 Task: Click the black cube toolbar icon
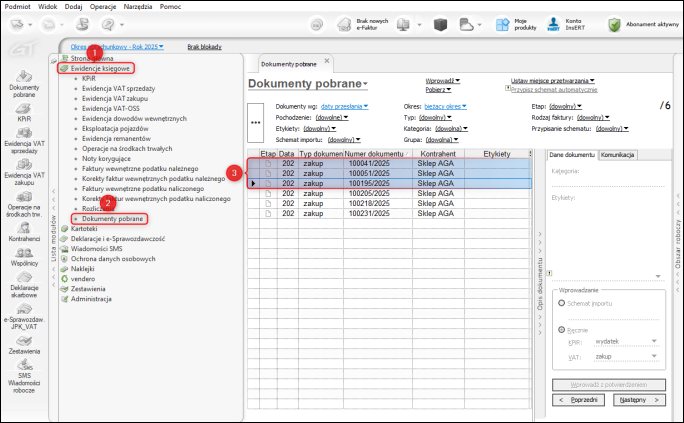pos(440,24)
